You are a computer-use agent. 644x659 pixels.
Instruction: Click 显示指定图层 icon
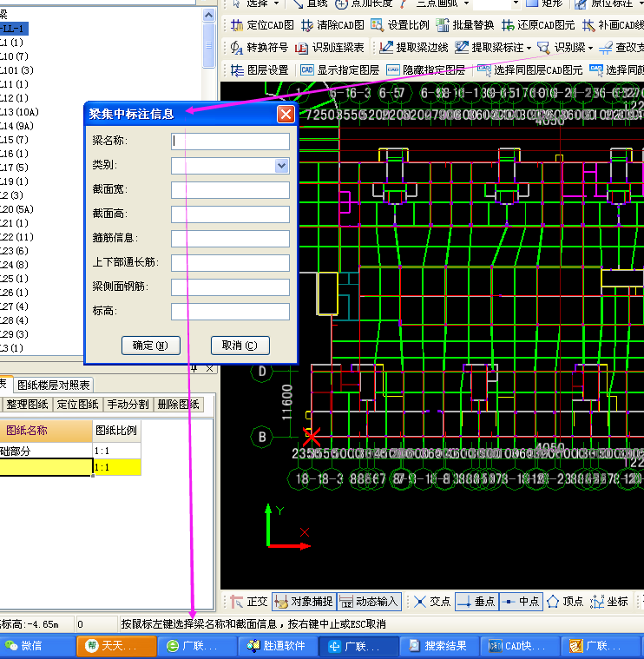pos(306,70)
